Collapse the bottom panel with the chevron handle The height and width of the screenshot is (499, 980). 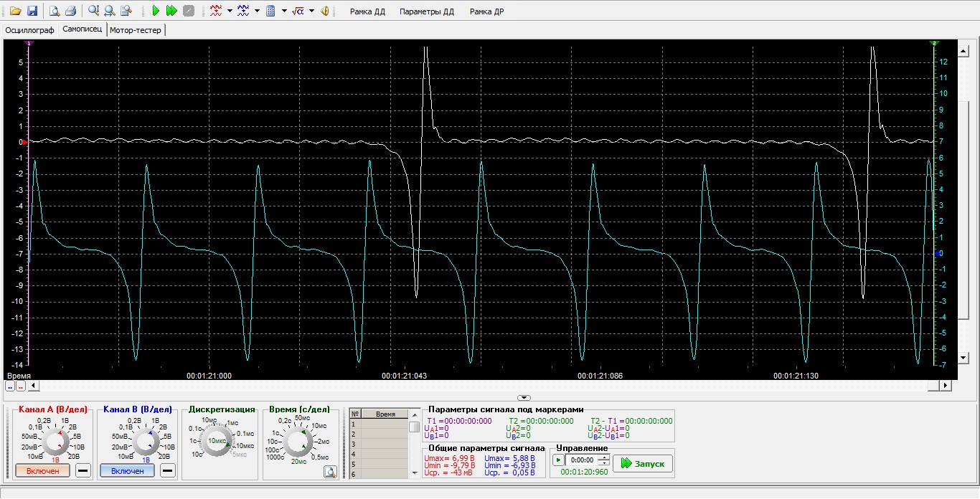click(x=524, y=397)
